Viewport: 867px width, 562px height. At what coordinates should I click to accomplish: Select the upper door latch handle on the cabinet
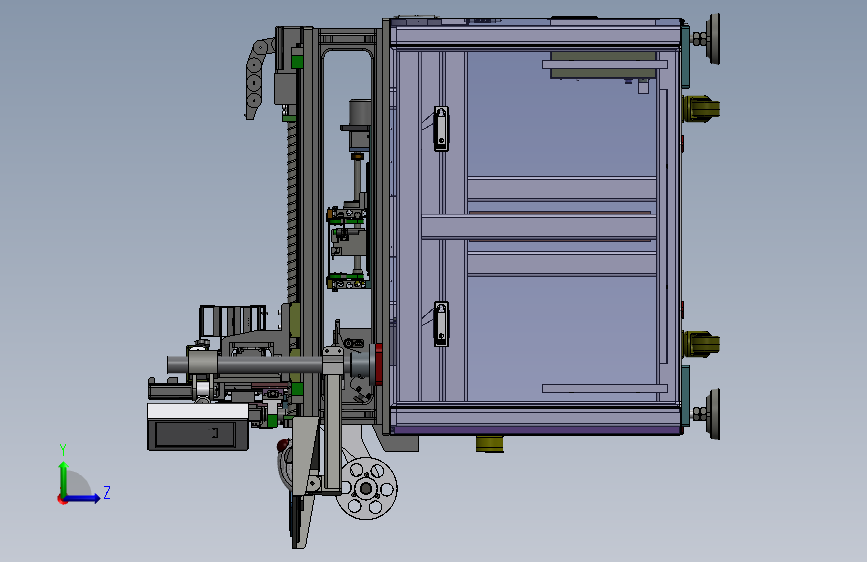click(441, 128)
